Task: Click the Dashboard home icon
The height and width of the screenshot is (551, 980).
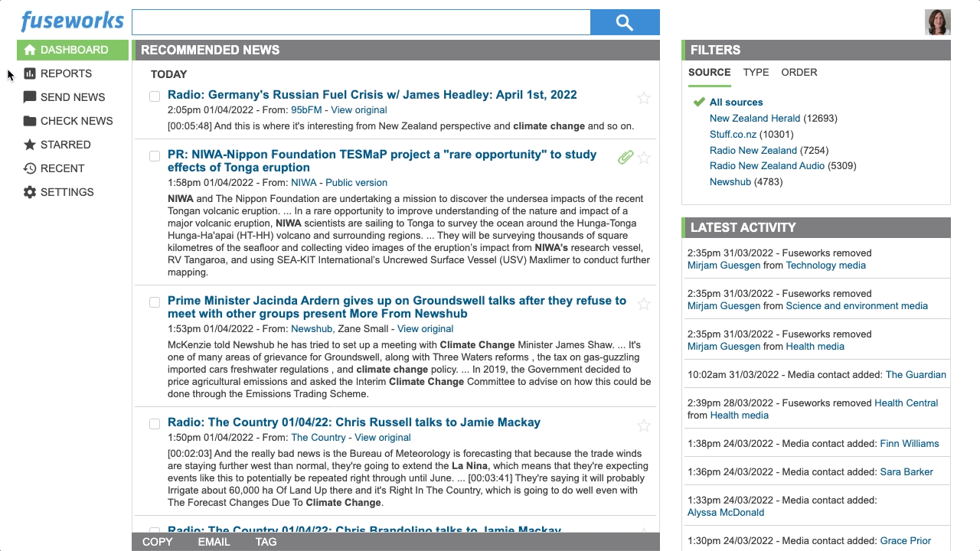Action: coord(30,50)
